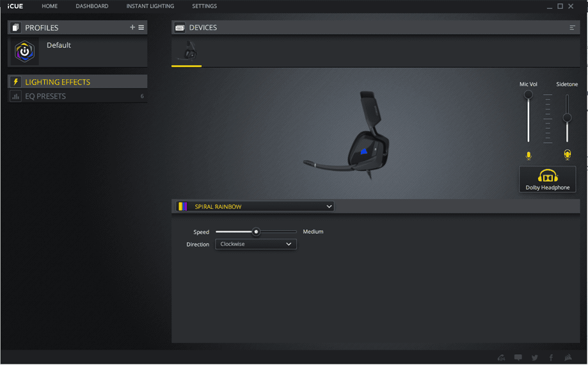Select the Default profile icon
This screenshot has height=365, width=588.
click(24, 51)
